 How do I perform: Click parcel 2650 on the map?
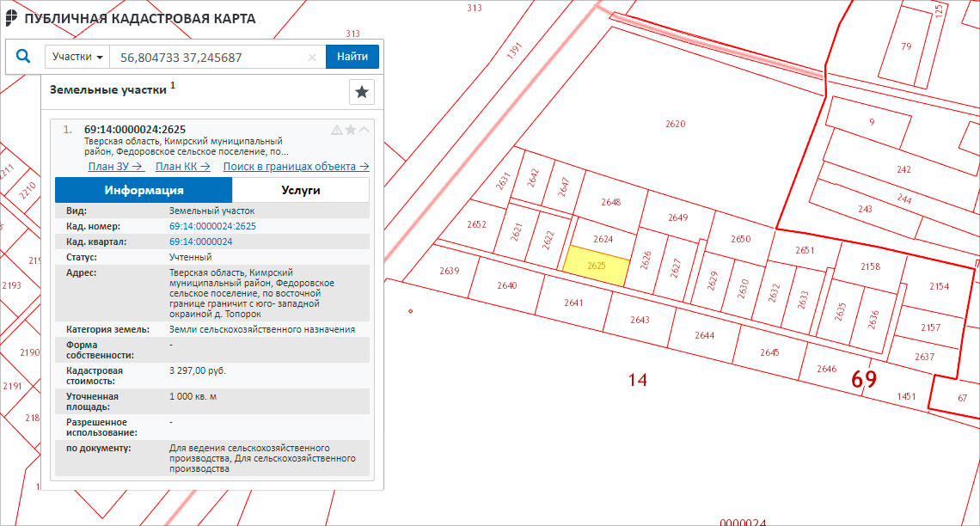pos(741,239)
